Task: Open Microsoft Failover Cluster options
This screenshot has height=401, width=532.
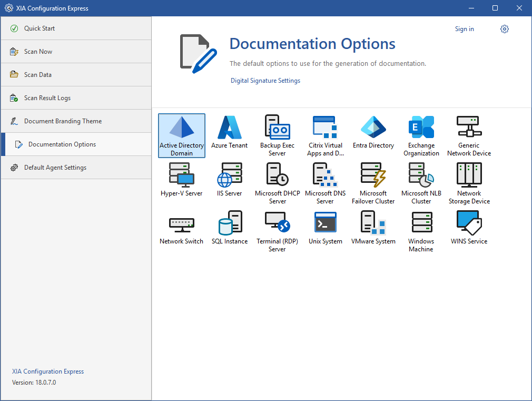Action: [x=373, y=183]
